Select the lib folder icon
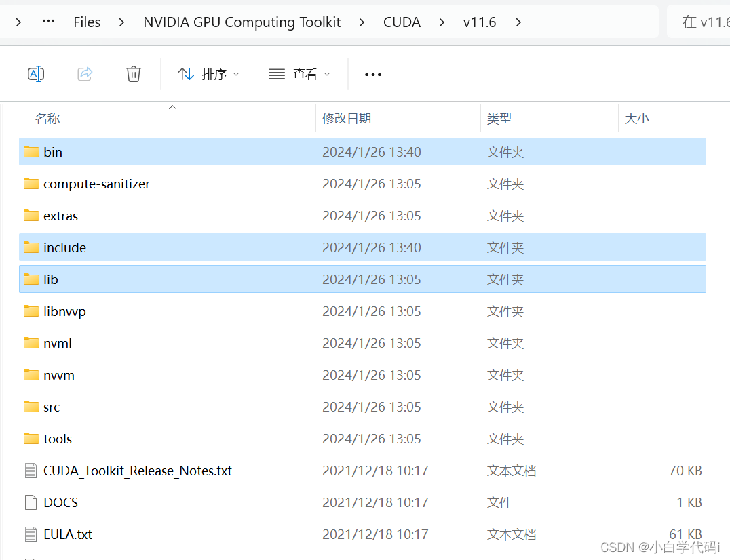The image size is (730, 560). point(31,279)
